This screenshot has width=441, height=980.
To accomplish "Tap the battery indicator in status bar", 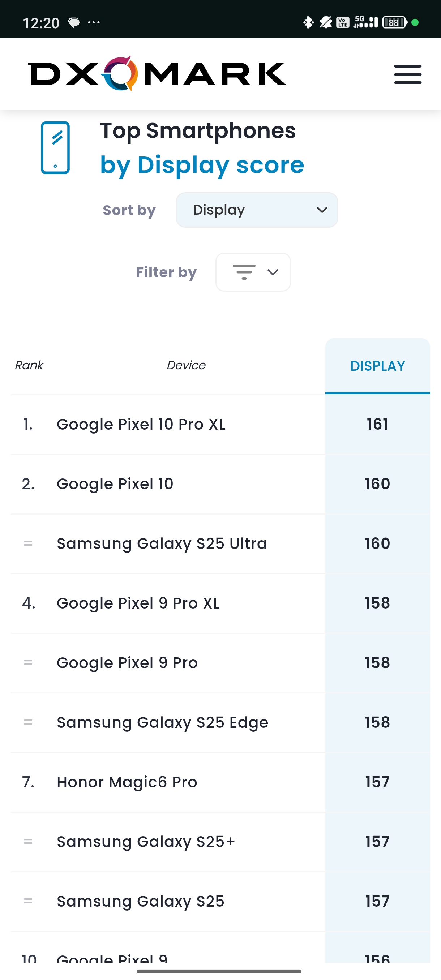I will 395,22.
